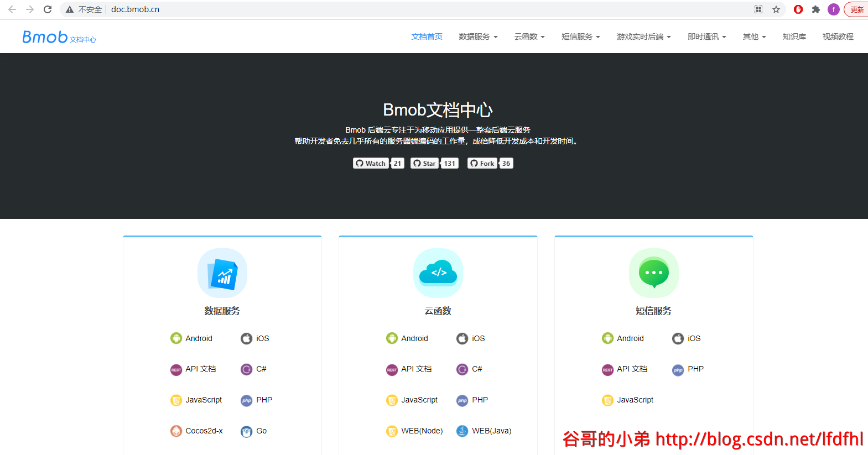Open the browser extensions puzzle icon
This screenshot has height=455, width=868.
(x=816, y=9)
